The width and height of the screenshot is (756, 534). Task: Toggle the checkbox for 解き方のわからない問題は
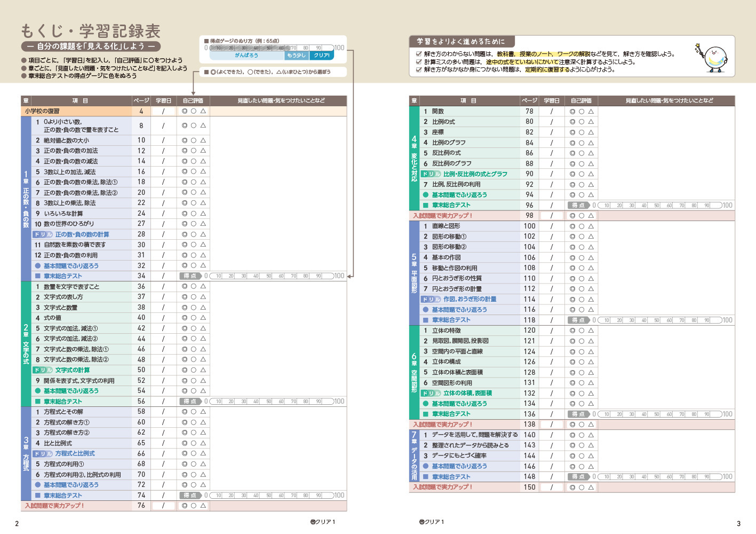(x=419, y=54)
